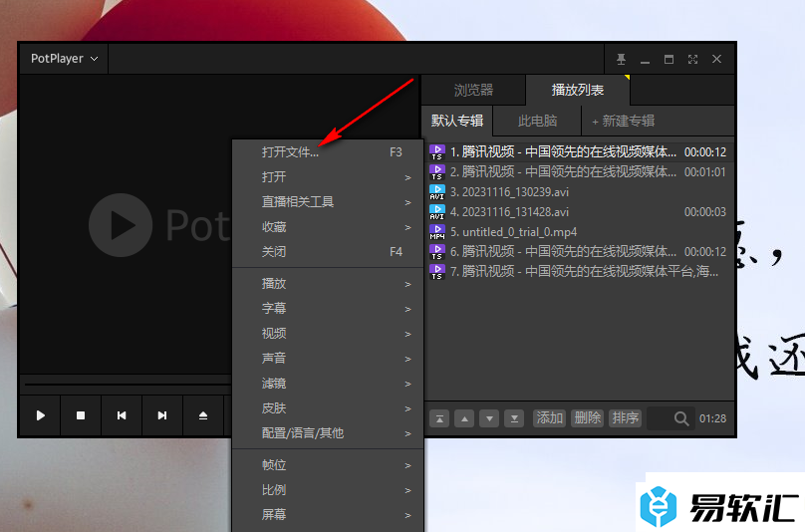Select playlist item 2 腾讯视频 00:01:01
Screen dimensions: 805x532
click(578, 172)
